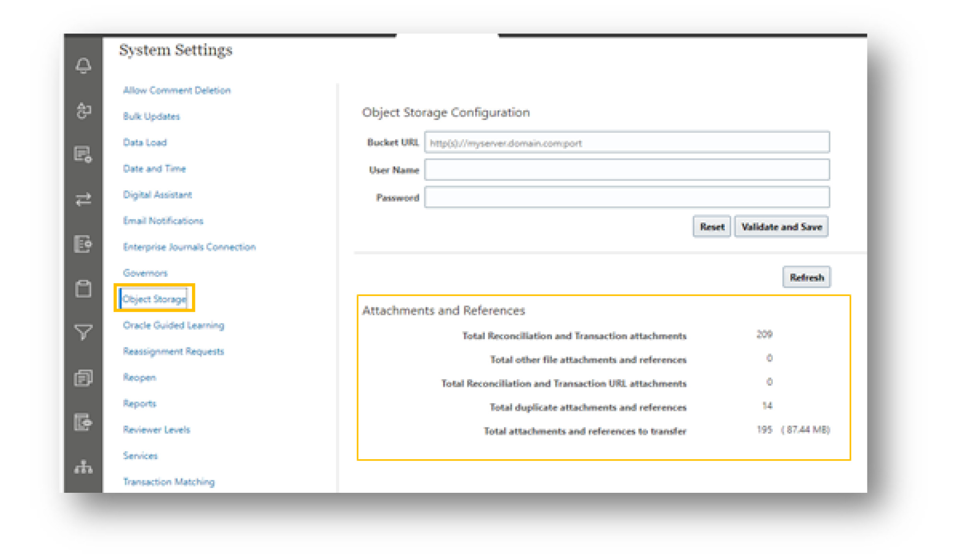Click the Password input field
This screenshot has width=960, height=560.
coord(627,197)
